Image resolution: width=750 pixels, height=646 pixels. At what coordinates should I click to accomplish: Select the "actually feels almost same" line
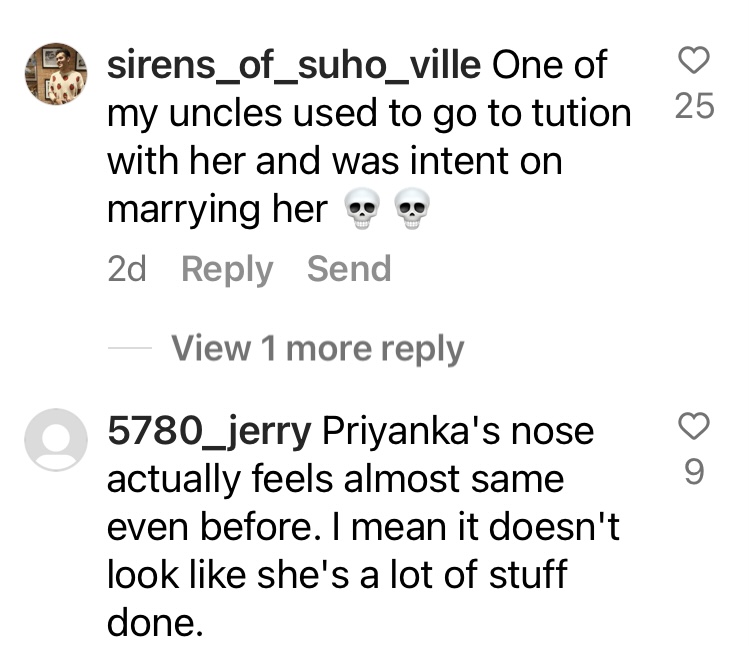[335, 480]
